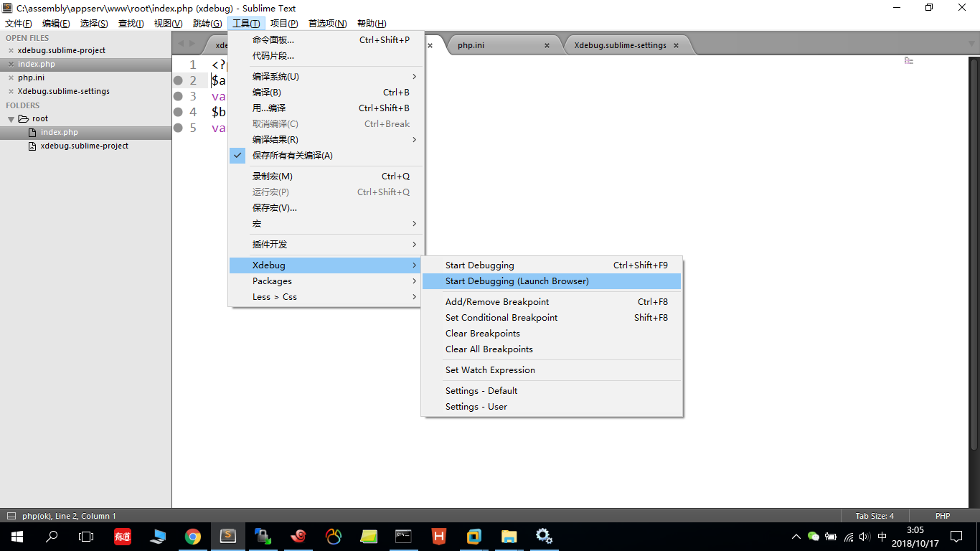Open 视图(V) menu
980x551 pixels.
pos(168,24)
